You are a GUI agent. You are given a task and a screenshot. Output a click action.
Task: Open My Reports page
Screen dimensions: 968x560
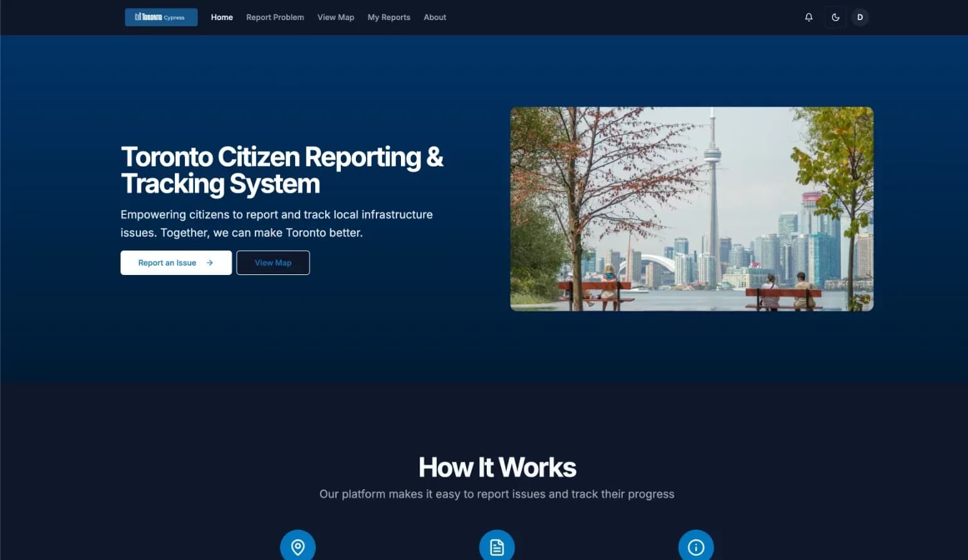pos(388,18)
